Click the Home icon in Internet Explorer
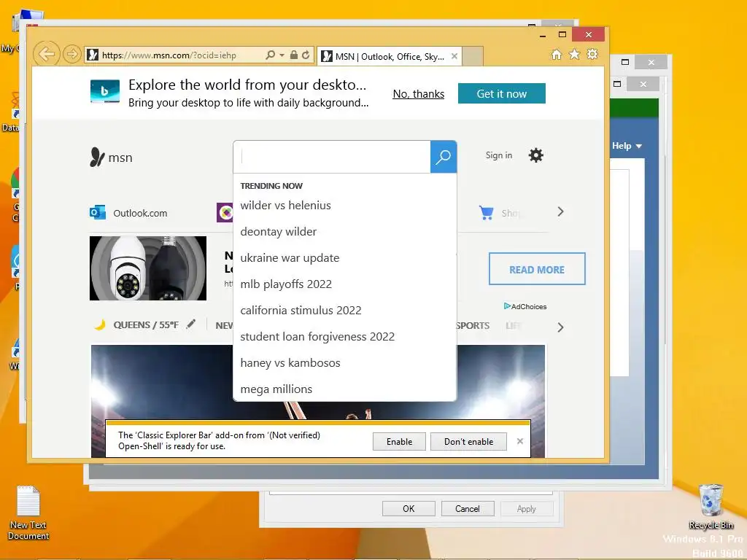The image size is (747, 560). [557, 54]
